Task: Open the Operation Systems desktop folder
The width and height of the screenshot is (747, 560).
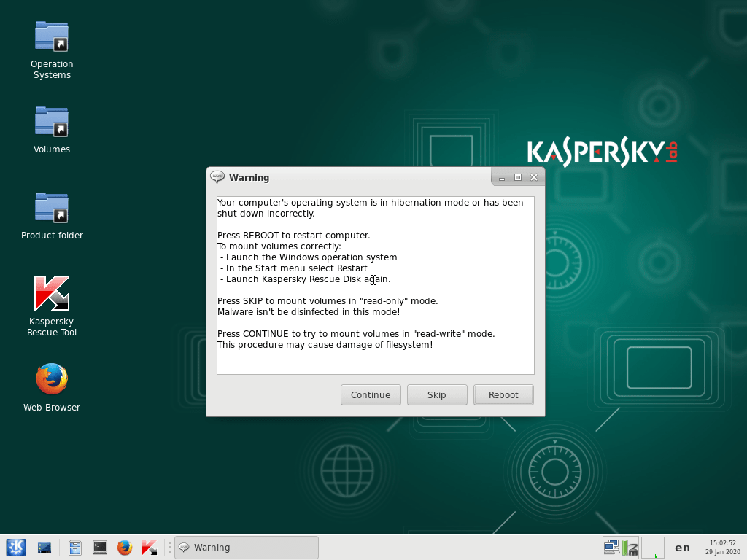Action: [52, 50]
